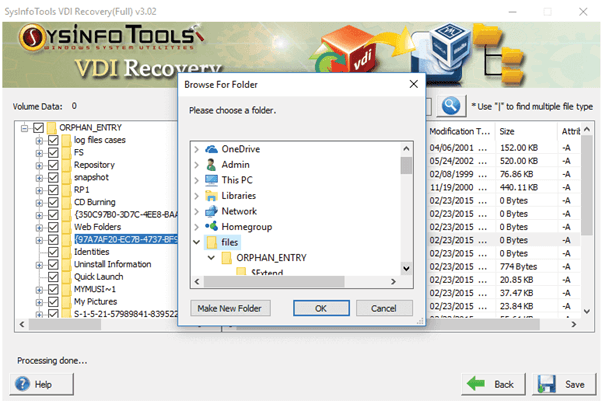
Task: Toggle the RP1 checkbox
Action: [x=53, y=190]
